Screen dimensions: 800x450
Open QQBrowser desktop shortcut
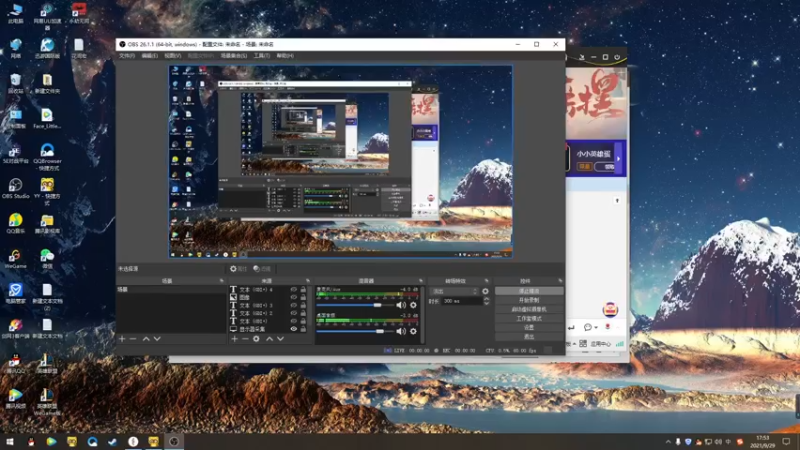[x=47, y=157]
